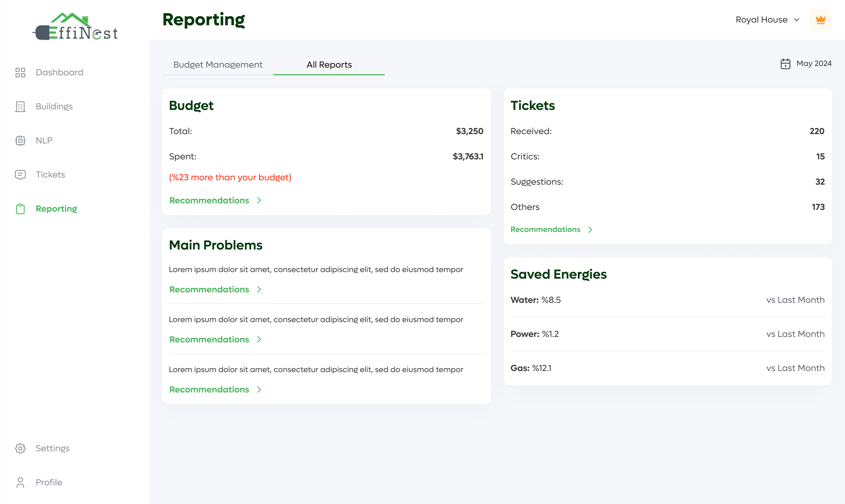The width and height of the screenshot is (845, 504).
Task: Click the Reporting clipboard icon
Action: [x=20, y=209]
